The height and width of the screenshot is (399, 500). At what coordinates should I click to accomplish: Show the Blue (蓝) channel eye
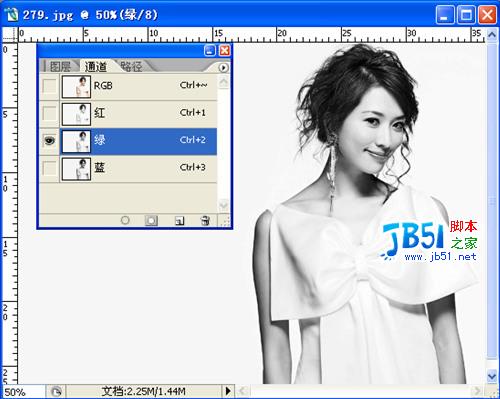pyautogui.click(x=50, y=168)
